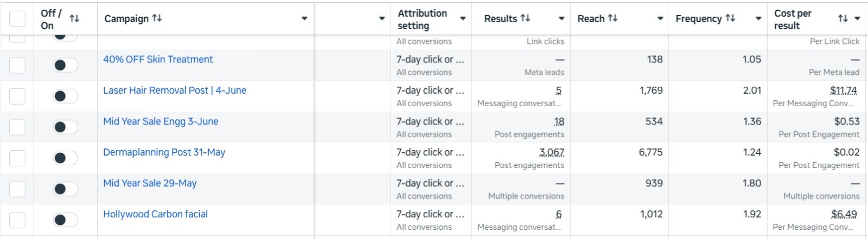Tick the checkbox for Mid Year Sale 29-May
This screenshot has width=868, height=239.
point(17,189)
